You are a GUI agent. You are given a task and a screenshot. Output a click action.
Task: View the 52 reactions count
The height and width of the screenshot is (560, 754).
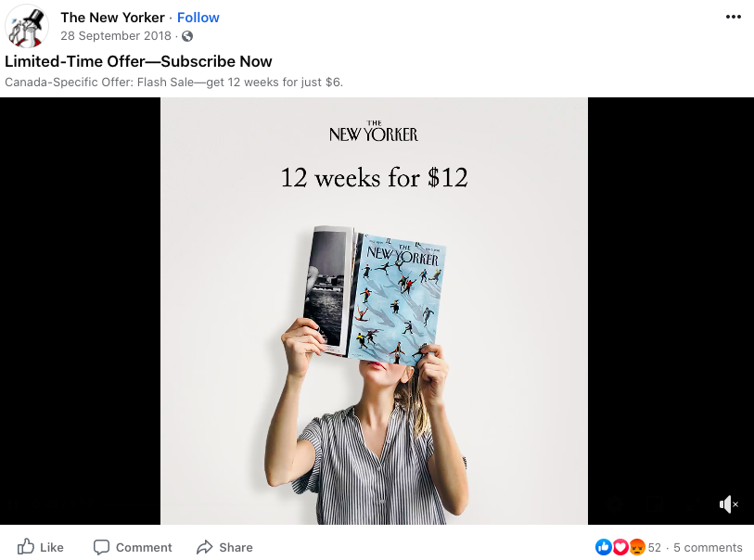[655, 548]
